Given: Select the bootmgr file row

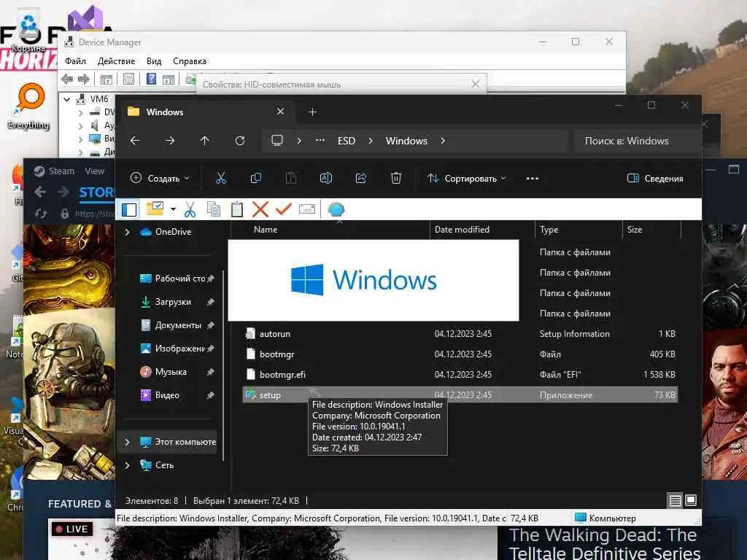Looking at the screenshot, I should coord(460,354).
